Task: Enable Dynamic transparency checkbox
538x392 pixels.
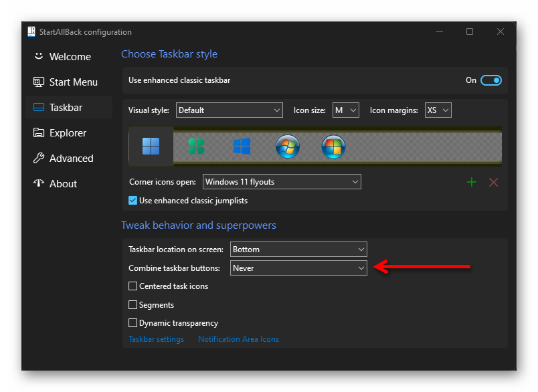Action: click(x=132, y=323)
